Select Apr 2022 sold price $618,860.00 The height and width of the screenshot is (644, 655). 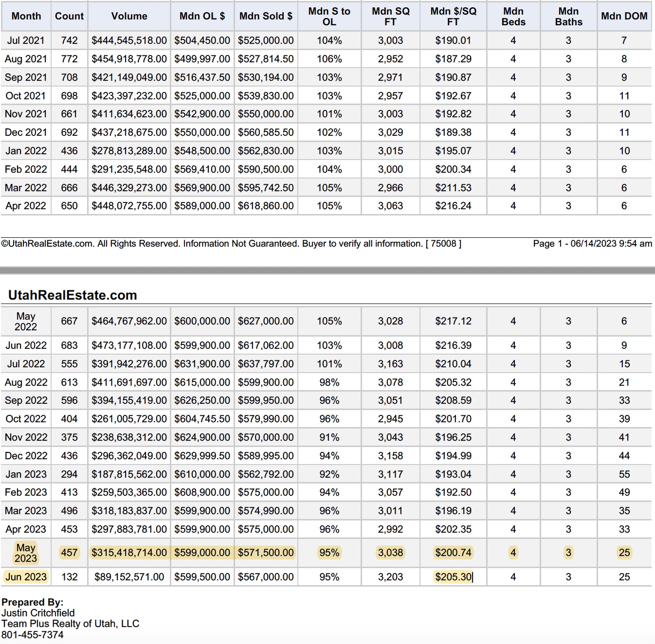pos(266,206)
